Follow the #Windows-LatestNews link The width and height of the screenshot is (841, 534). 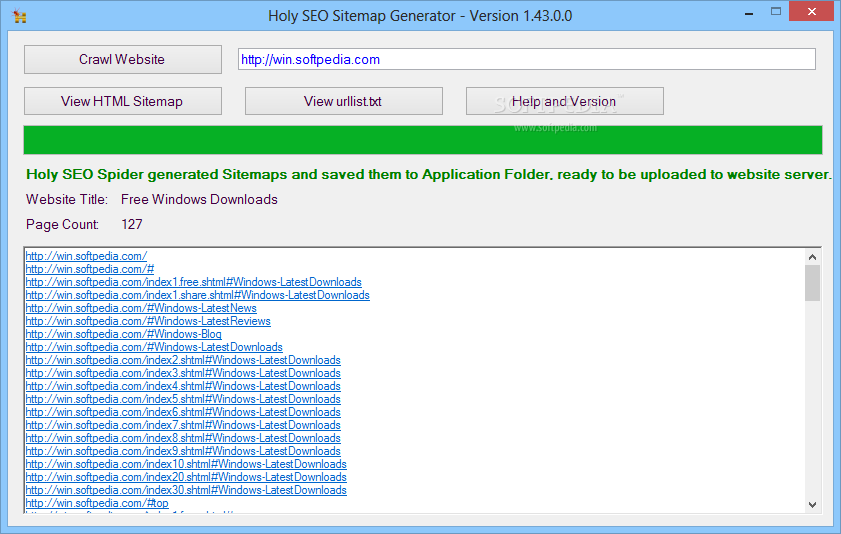point(141,308)
